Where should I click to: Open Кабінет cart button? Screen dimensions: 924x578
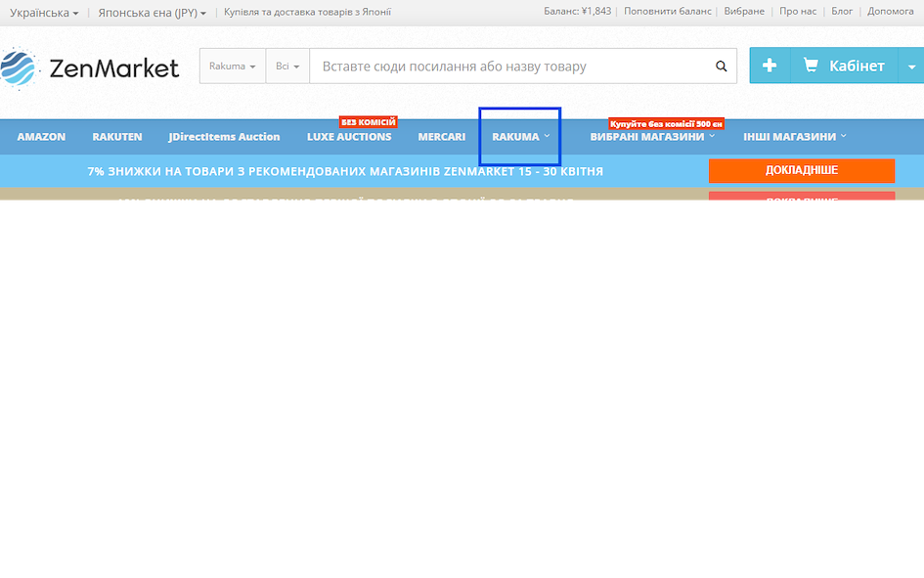[x=844, y=66]
